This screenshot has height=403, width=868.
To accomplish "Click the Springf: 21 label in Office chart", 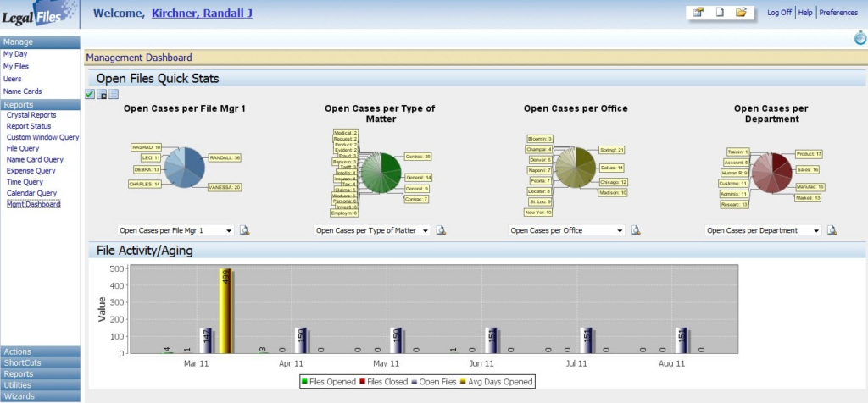I will click(612, 150).
